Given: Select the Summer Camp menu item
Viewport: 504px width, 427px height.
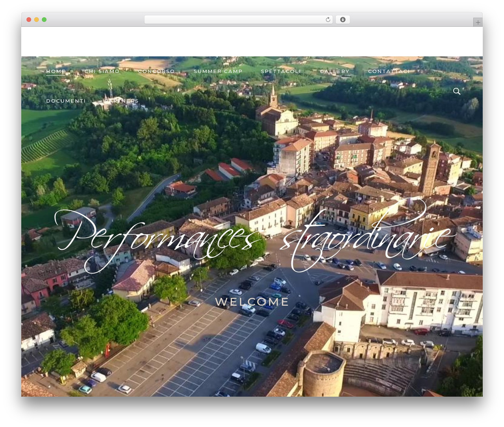Looking at the screenshot, I should 218,71.
